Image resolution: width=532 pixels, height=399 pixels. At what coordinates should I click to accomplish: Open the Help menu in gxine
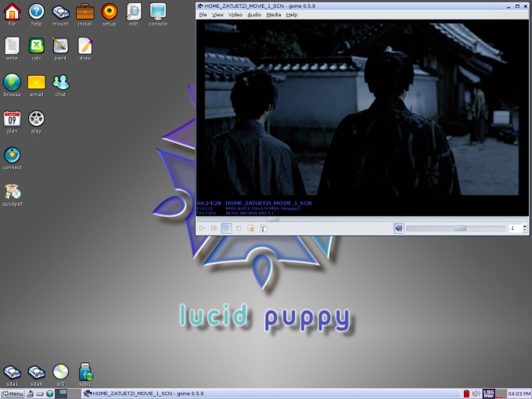[292, 15]
